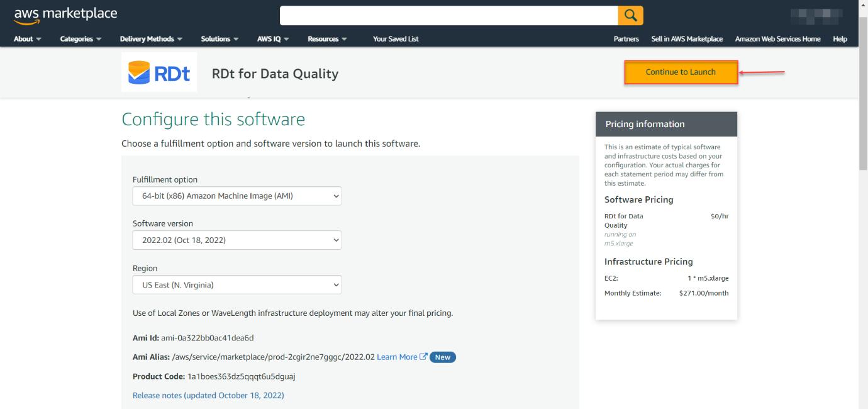Click inside the marketplace search field

coord(448,16)
